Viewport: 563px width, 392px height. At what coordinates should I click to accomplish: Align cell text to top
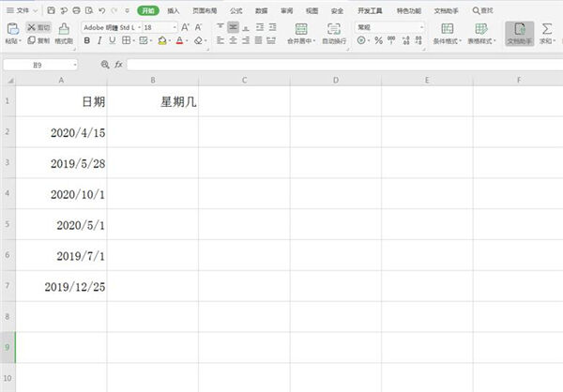pyautogui.click(x=221, y=27)
